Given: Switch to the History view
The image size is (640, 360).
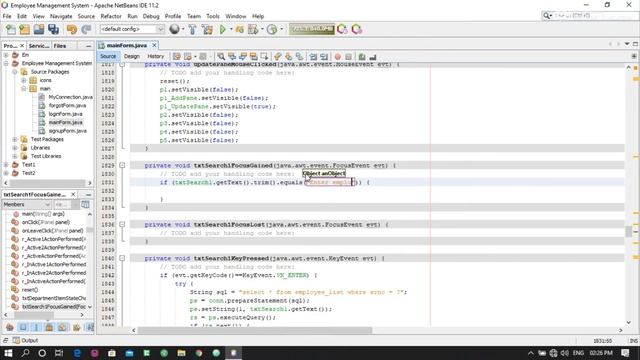Looking at the screenshot, I should [x=156, y=56].
